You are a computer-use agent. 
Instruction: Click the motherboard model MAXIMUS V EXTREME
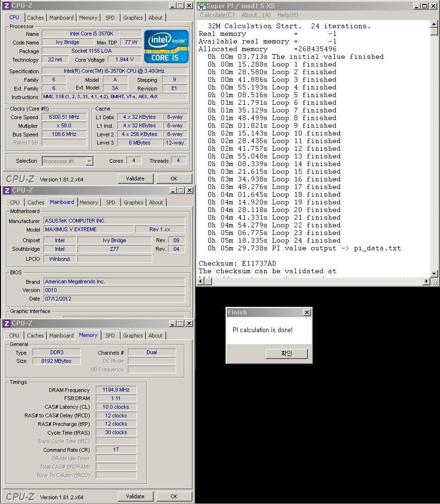tap(89, 229)
